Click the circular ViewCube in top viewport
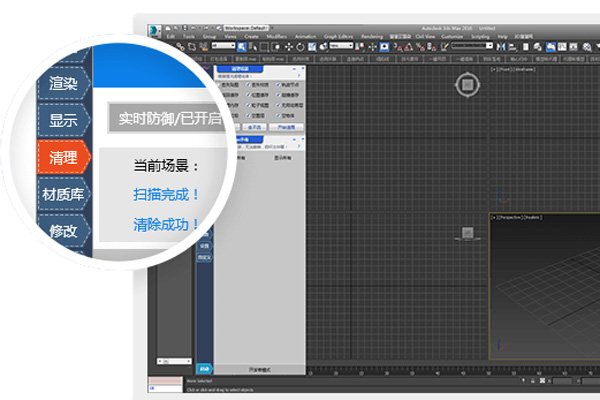This screenshot has width=600, height=400. (467, 85)
